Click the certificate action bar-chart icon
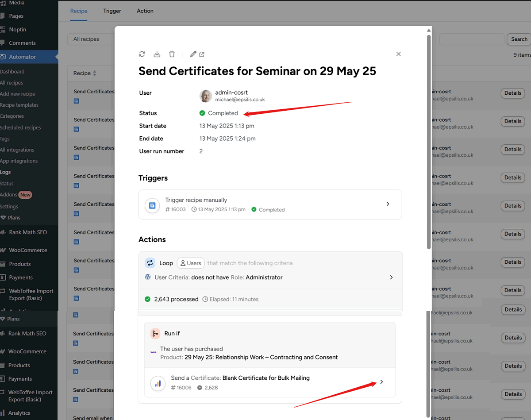This screenshot has width=531, height=420. pyautogui.click(x=158, y=383)
